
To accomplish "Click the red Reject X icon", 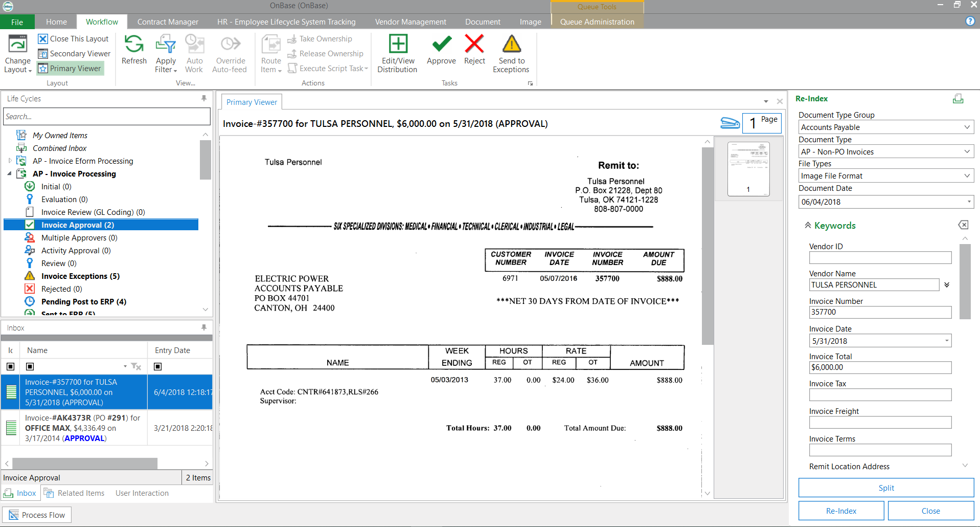I will (x=474, y=45).
